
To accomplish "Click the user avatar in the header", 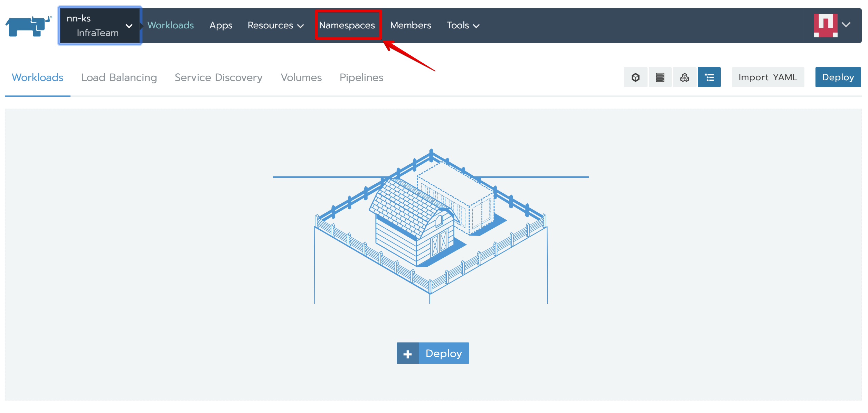I will point(825,25).
